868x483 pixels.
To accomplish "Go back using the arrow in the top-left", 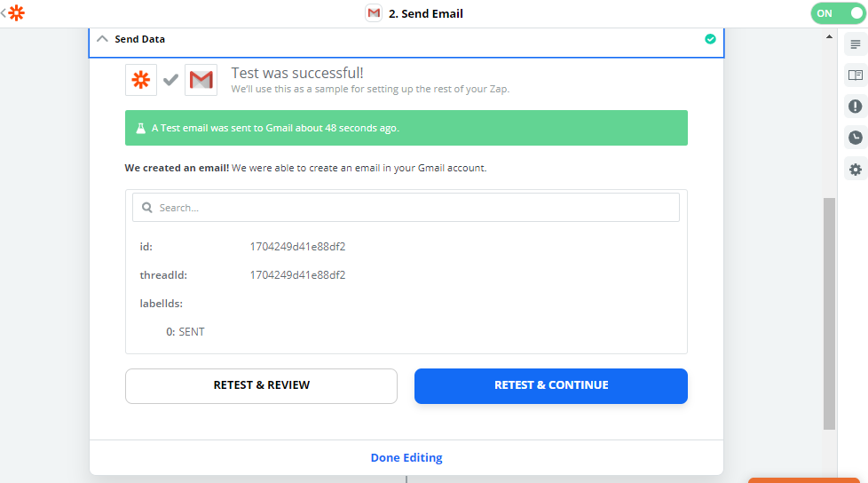I will 4,13.
